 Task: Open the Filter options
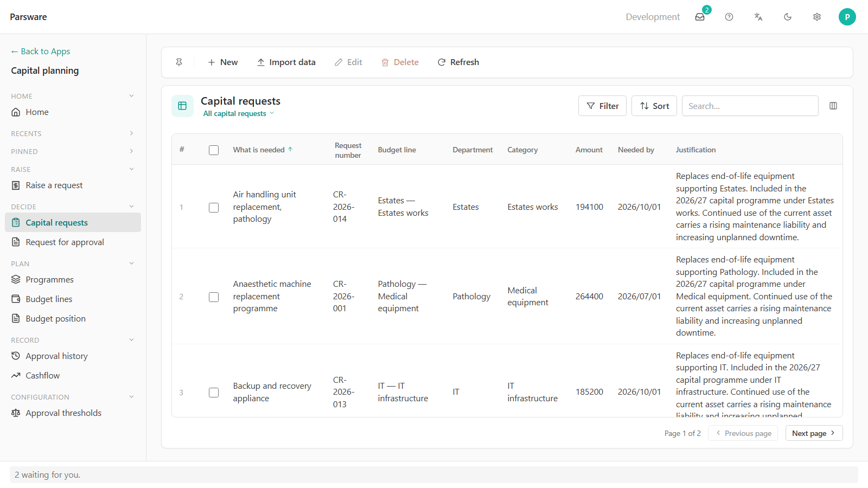(602, 106)
